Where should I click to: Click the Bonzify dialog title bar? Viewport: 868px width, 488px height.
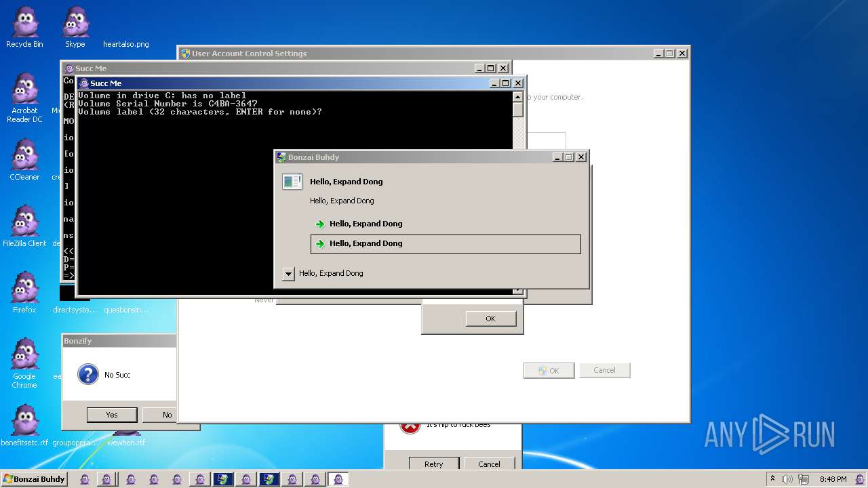[119, 341]
